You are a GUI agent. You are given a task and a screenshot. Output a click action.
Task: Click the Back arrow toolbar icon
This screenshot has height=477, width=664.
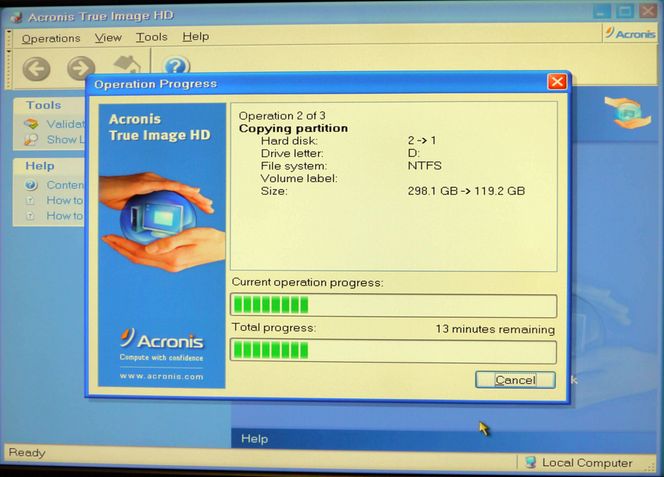pyautogui.click(x=36, y=69)
